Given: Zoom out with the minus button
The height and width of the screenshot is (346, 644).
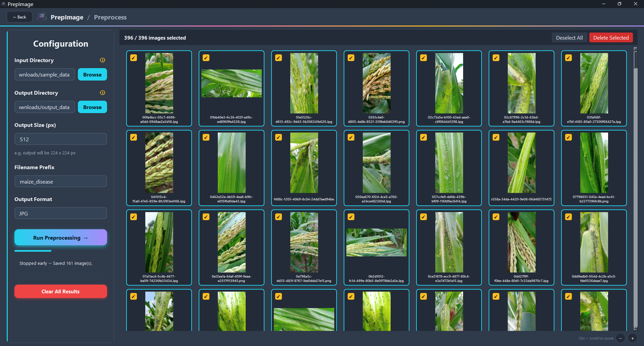Looking at the screenshot, I should tap(621, 338).
